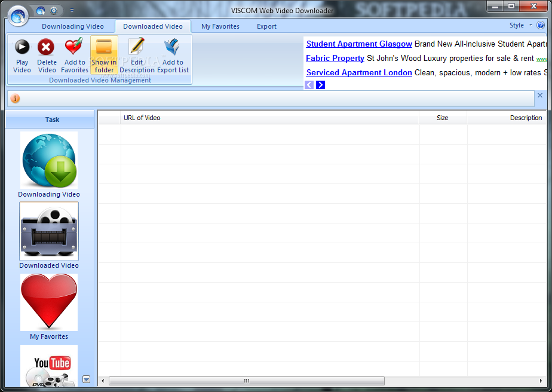Minimize the VISCOM window
This screenshot has width=552, height=392.
495,6
